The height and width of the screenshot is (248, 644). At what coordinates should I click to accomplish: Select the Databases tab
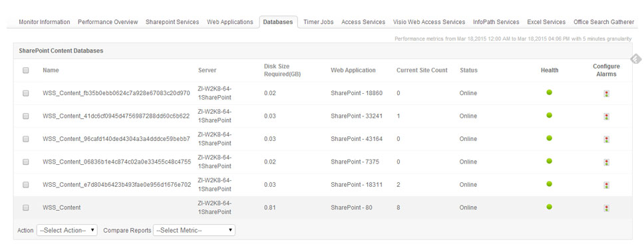278,22
